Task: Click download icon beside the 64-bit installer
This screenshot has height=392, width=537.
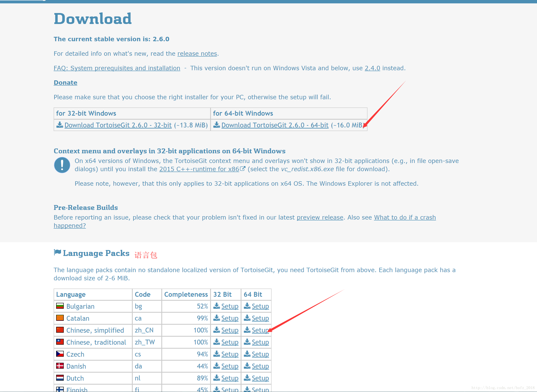Action: 216,125
